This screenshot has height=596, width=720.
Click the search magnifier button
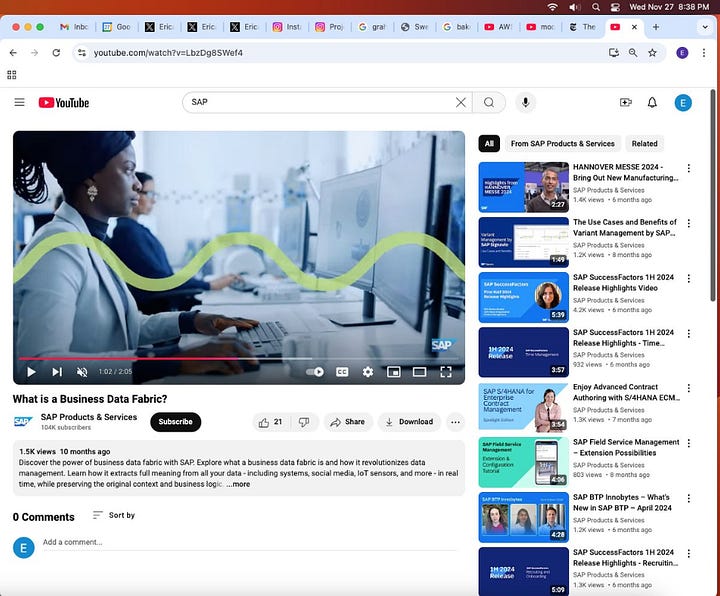489,102
